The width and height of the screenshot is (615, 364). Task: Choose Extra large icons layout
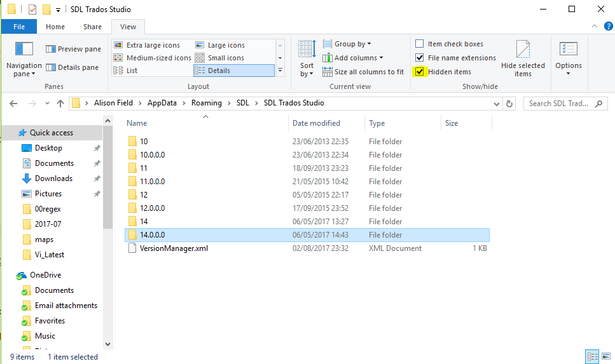147,45
